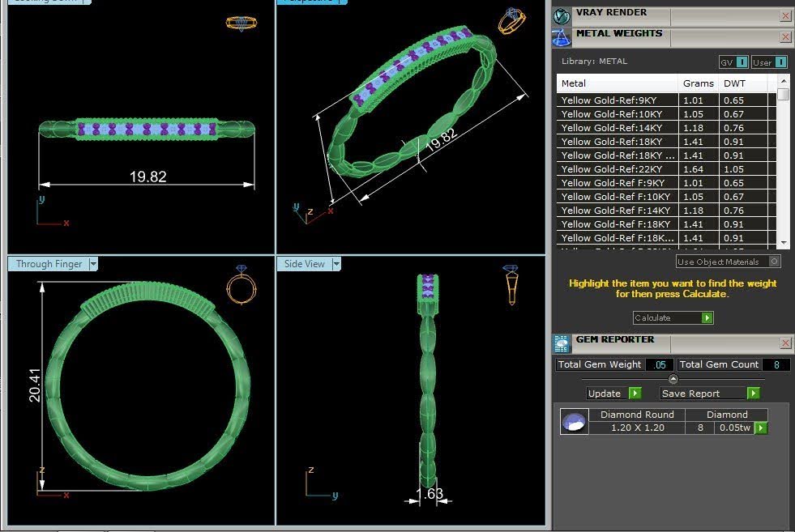The image size is (795, 532).
Task: Click the 0.05tw gem weight cell
Action: [x=735, y=428]
